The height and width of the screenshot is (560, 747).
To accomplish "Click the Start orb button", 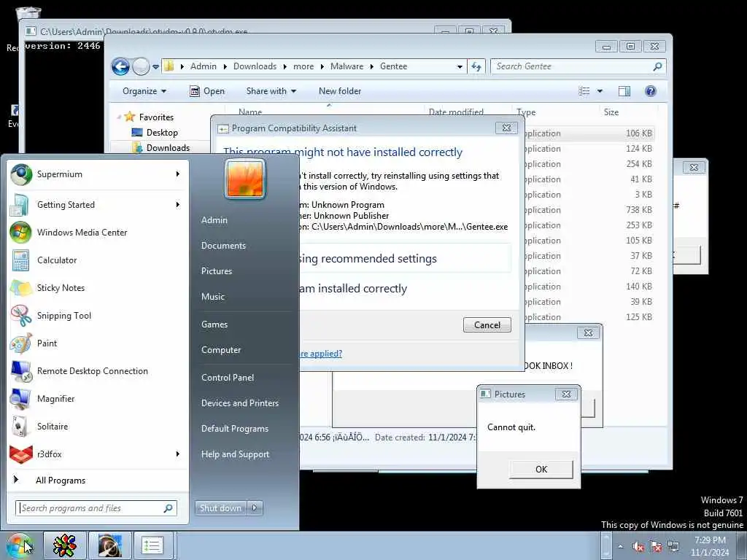I will 19,545.
